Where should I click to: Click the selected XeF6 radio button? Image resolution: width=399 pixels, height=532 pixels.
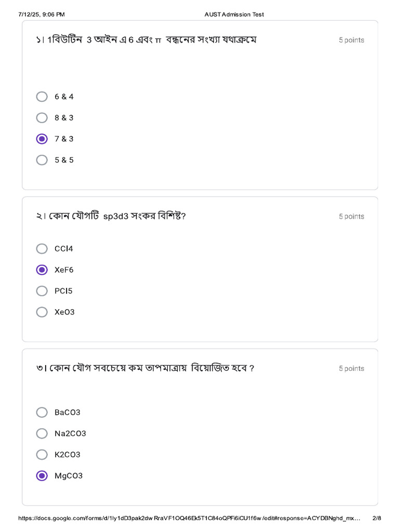42,270
